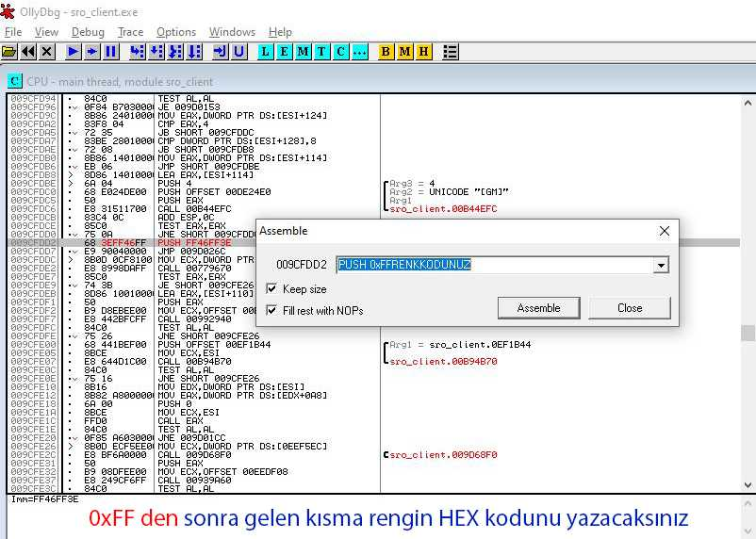Open the File menu

coord(13,32)
